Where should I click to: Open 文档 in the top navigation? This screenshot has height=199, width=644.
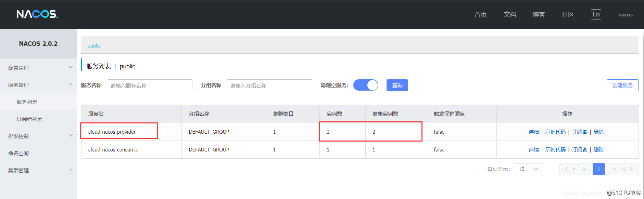[509, 14]
